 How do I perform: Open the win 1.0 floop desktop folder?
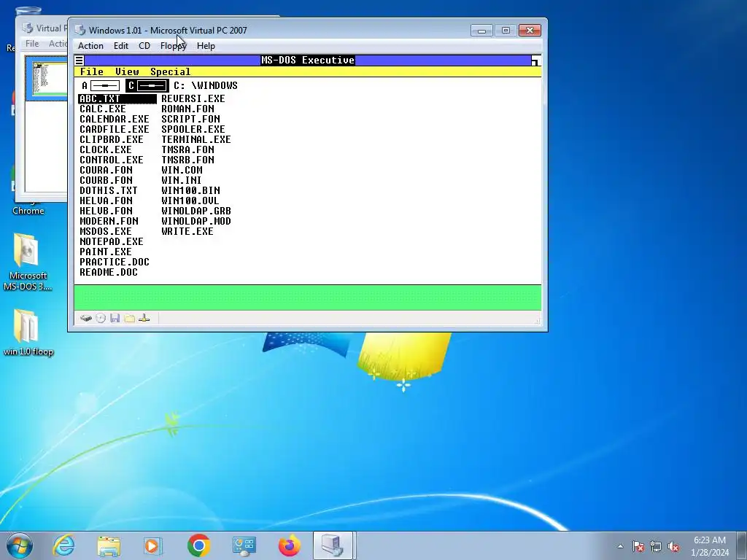click(28, 332)
